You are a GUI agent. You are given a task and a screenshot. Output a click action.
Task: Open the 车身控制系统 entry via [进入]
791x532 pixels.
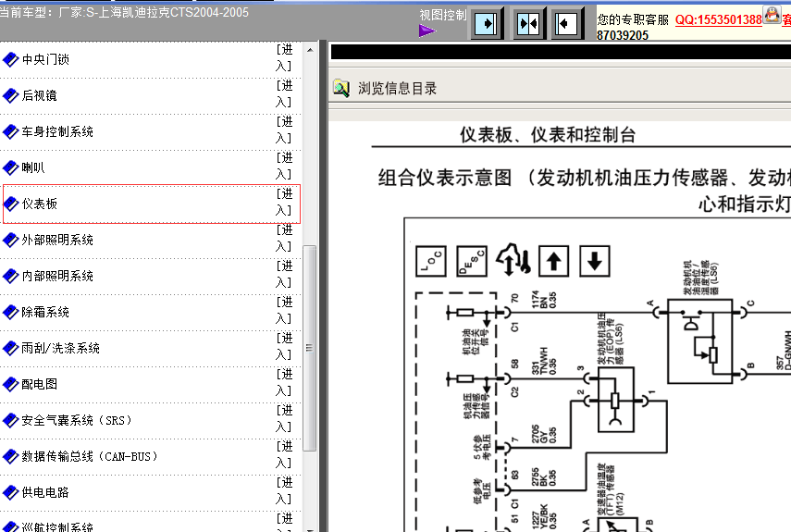(284, 130)
